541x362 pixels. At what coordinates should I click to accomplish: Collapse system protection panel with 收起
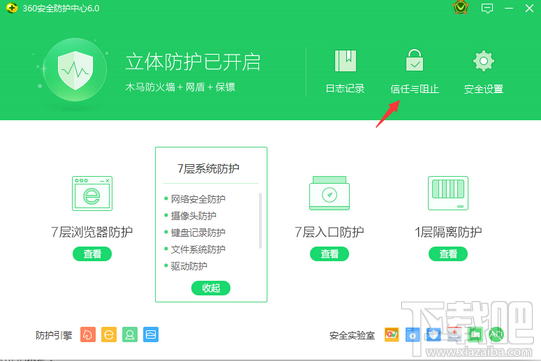click(211, 288)
